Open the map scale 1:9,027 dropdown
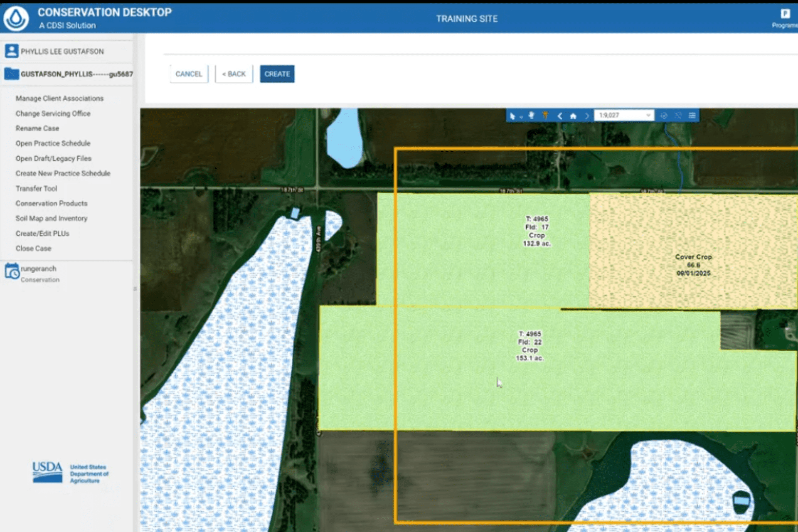 click(x=623, y=116)
